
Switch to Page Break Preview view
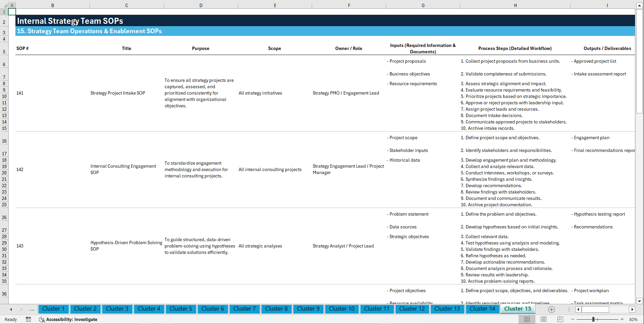click(561, 319)
